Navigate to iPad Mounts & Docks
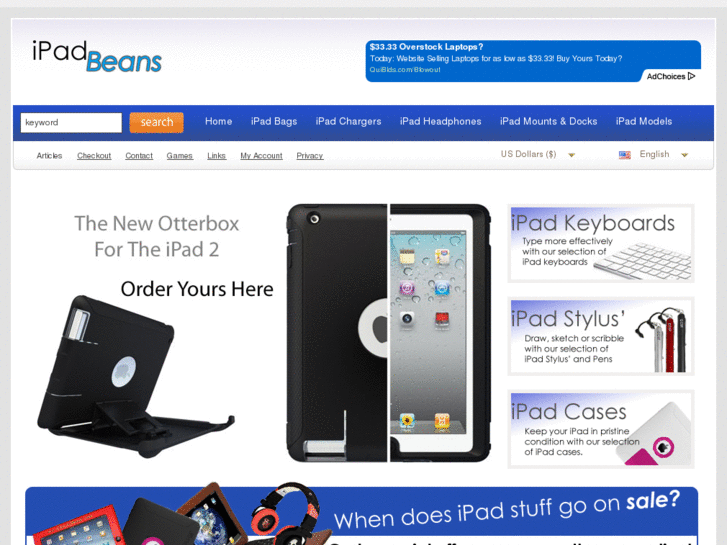Image resolution: width=727 pixels, height=545 pixels. 548,122
